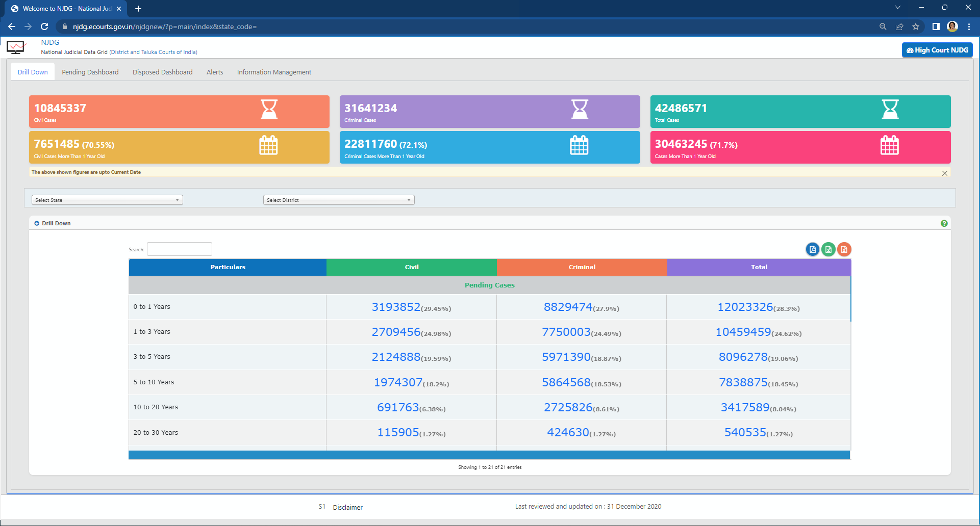Export table using blue PDF icon
Viewport: 980px width, 526px height.
(x=812, y=249)
